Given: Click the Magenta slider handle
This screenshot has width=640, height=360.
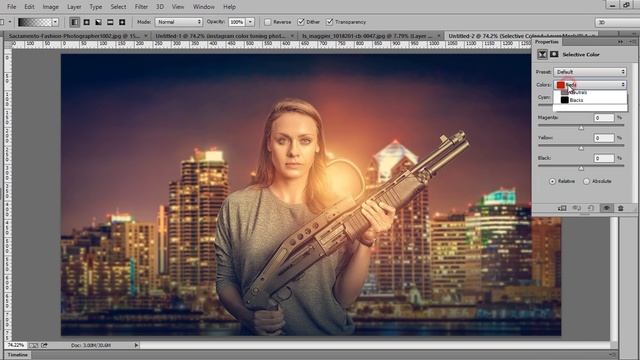Looking at the screenshot, I should tap(581, 128).
